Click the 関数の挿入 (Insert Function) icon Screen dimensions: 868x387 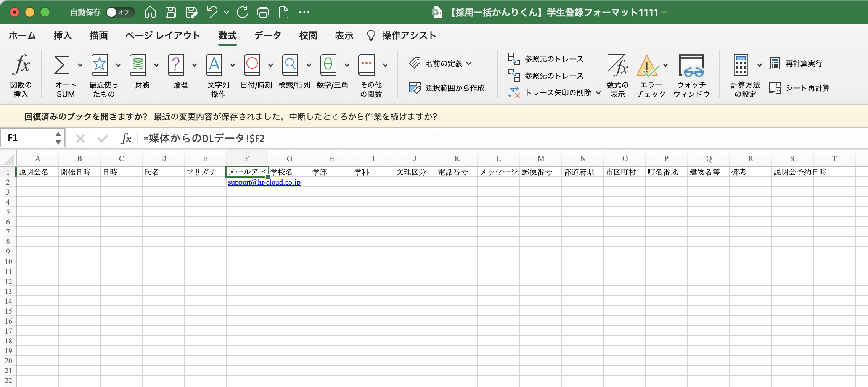(21, 66)
